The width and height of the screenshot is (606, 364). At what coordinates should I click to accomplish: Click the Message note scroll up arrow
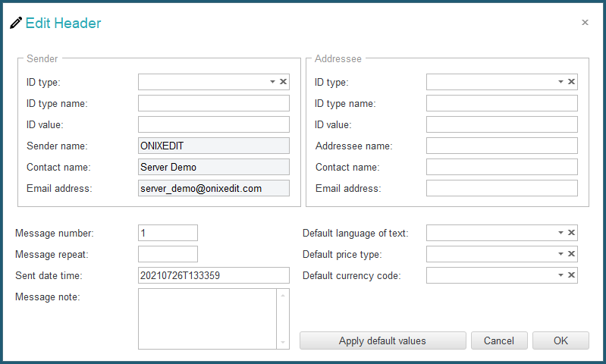283,296
